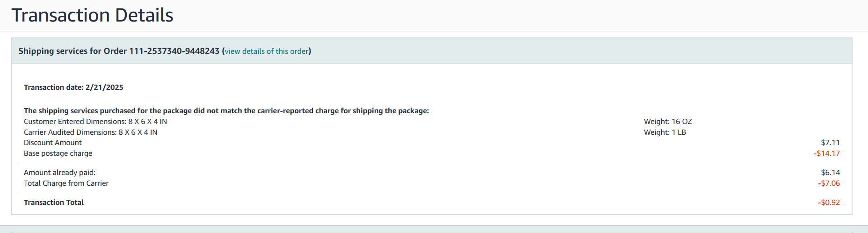Select the 'Shipping services for Order' header text
Screen dimensions: 868x233
point(73,51)
